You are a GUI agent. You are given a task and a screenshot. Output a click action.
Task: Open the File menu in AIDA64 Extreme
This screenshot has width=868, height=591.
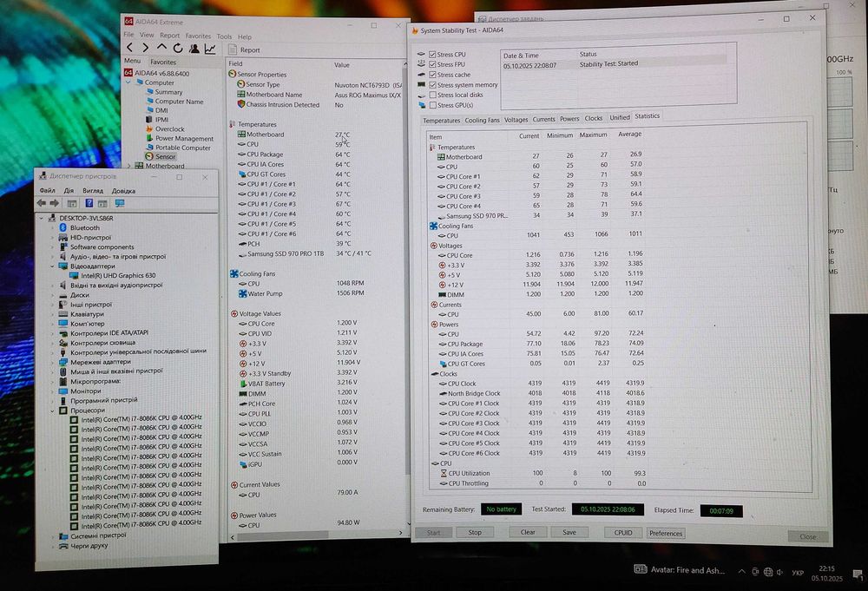tap(128, 35)
